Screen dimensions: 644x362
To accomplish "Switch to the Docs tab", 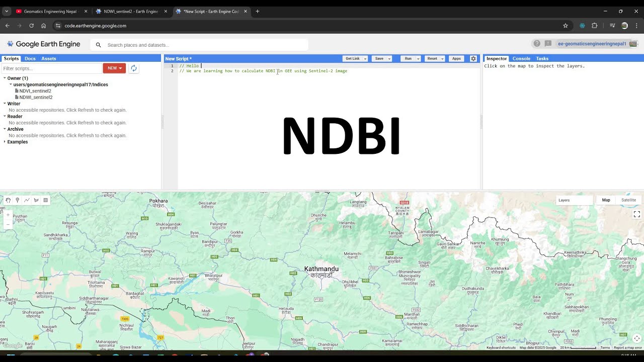I will [30, 59].
